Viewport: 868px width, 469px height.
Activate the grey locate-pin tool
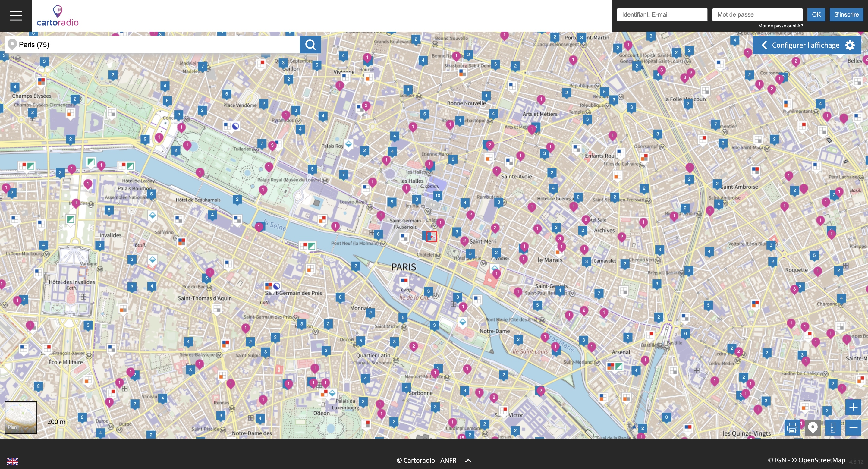[x=813, y=428]
